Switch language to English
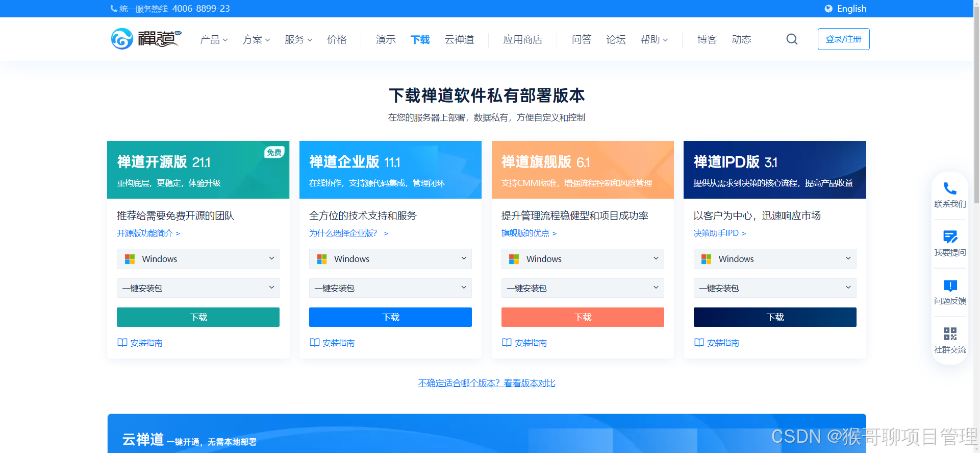 (851, 9)
